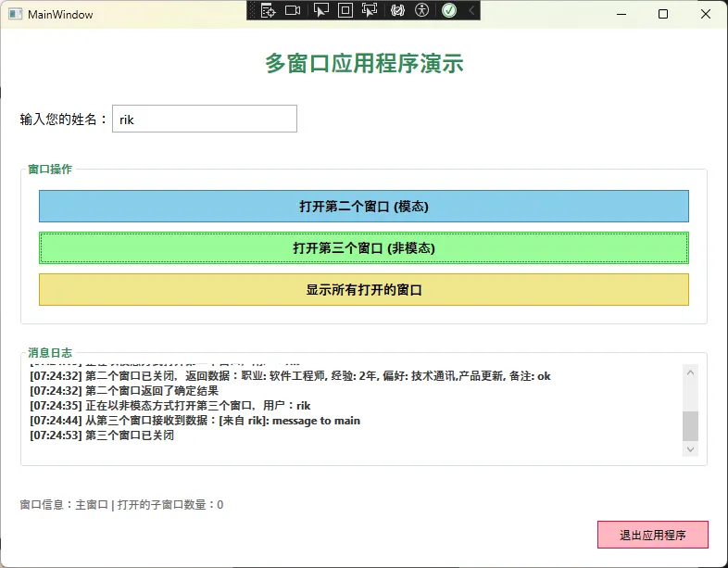Collapse the debug toolbar with chevron arrow

[x=471, y=10]
